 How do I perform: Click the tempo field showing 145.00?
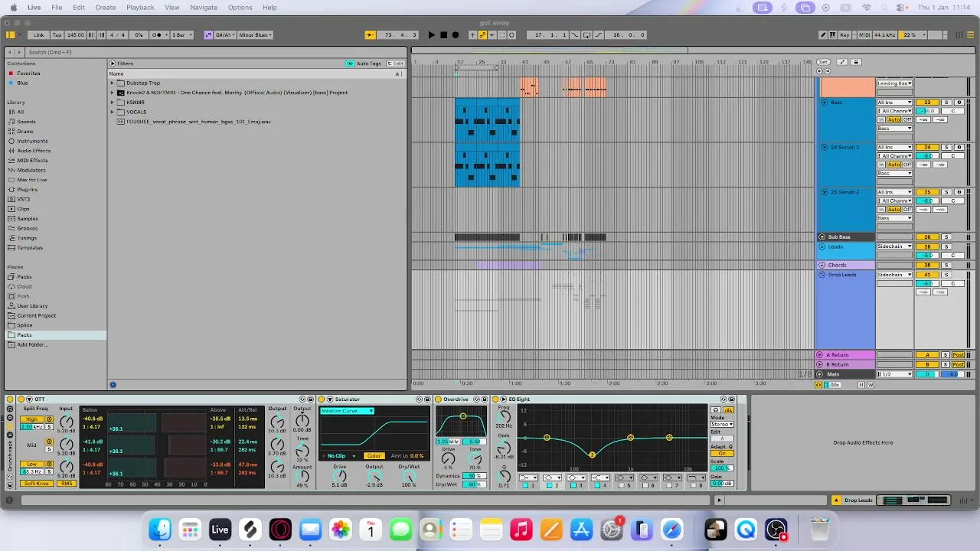pos(75,34)
